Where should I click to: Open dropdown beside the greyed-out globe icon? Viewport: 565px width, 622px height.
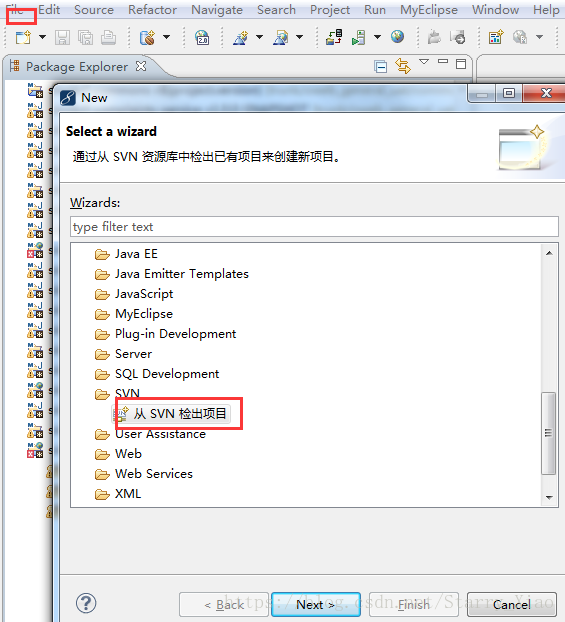(539, 37)
